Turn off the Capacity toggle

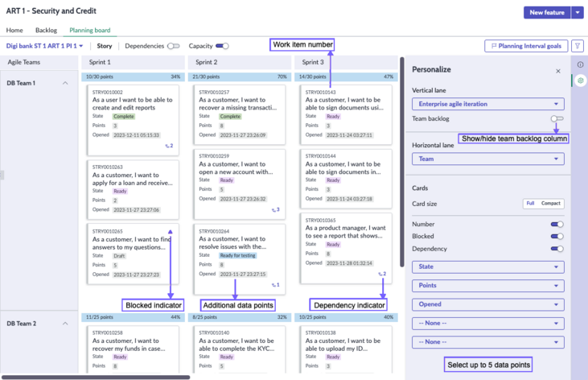click(x=222, y=46)
